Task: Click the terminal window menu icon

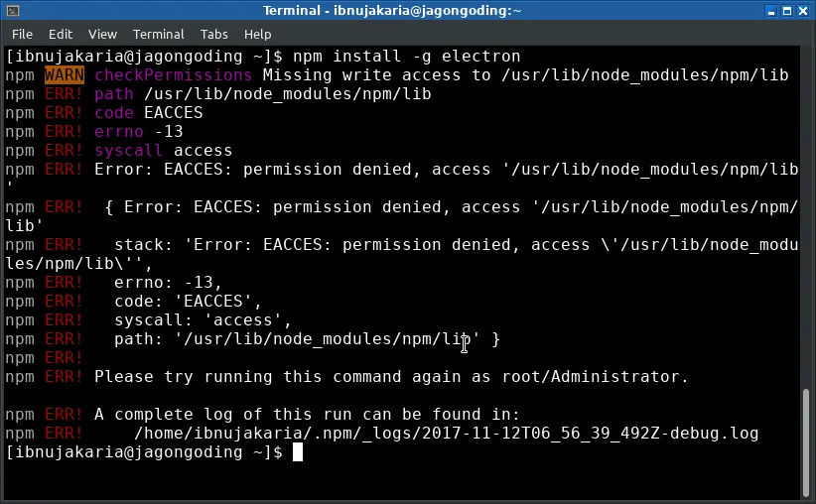Action: pyautogui.click(x=13, y=10)
